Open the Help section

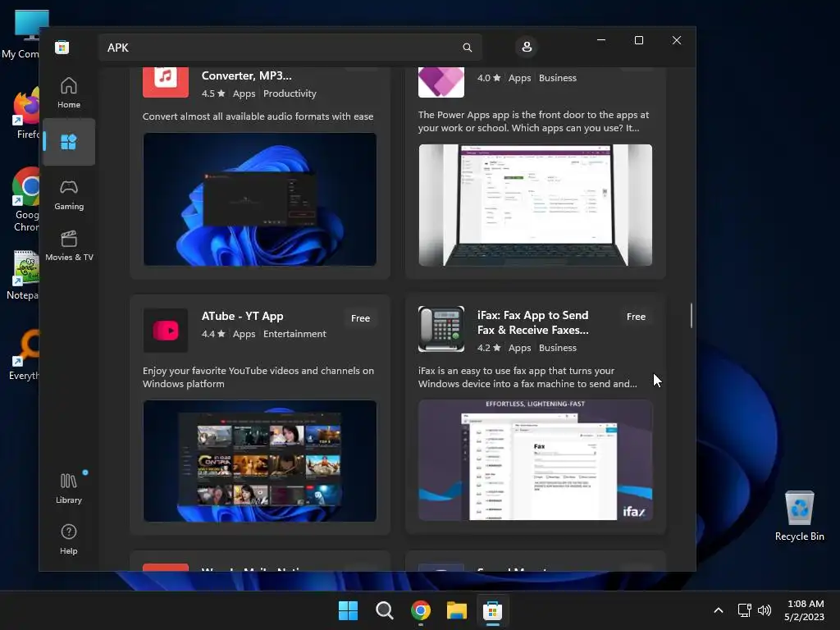point(69,539)
